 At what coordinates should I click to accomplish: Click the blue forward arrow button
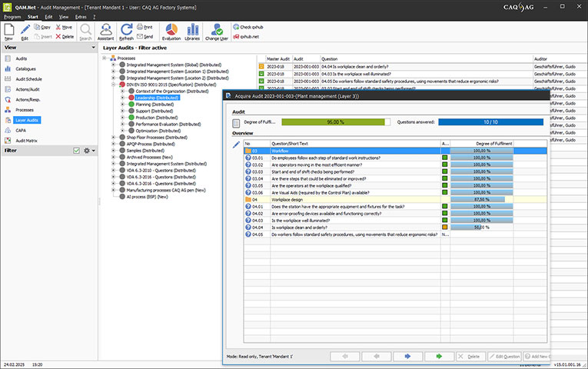point(407,357)
